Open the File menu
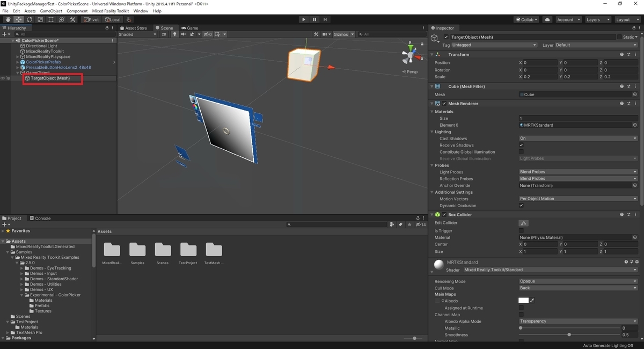 click(x=6, y=11)
